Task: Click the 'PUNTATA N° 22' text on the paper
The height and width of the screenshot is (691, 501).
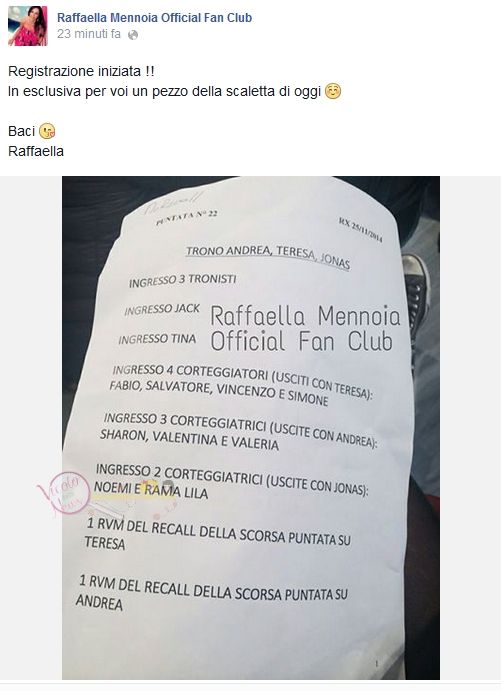Action: tap(186, 218)
